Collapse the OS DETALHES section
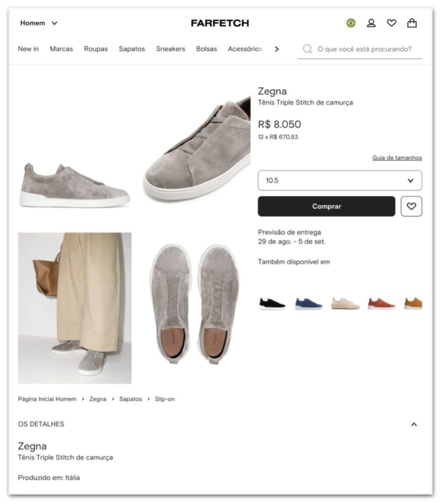The width and height of the screenshot is (442, 504). 414,424
